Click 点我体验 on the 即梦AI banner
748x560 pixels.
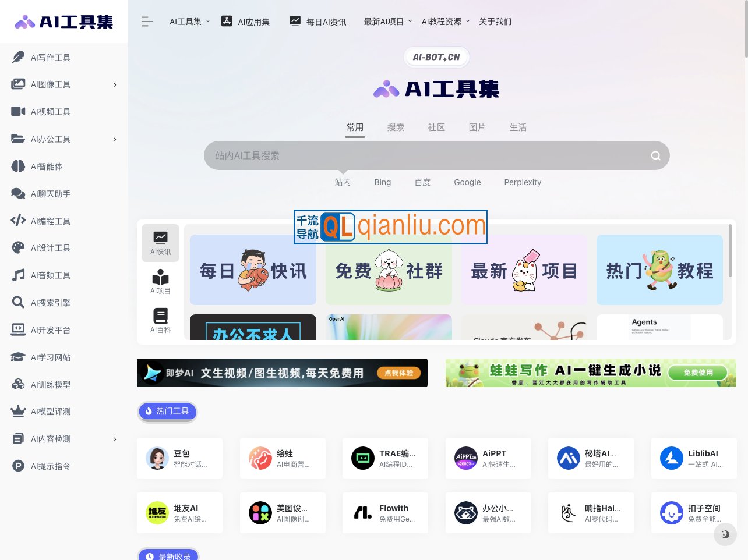tap(398, 373)
